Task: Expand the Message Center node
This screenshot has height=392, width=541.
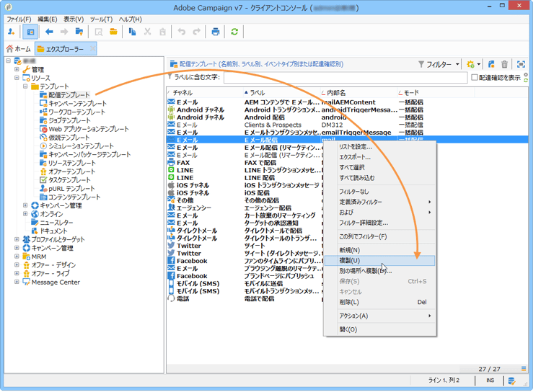Action: pos(17,282)
